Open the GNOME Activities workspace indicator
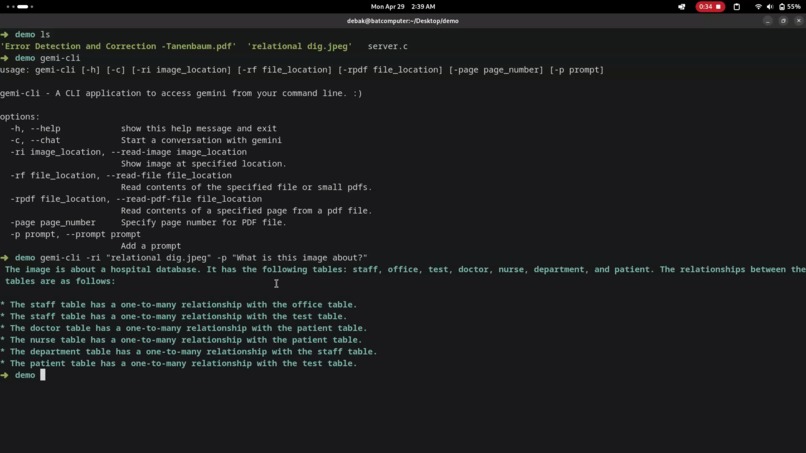This screenshot has width=806, height=453. coord(20,7)
